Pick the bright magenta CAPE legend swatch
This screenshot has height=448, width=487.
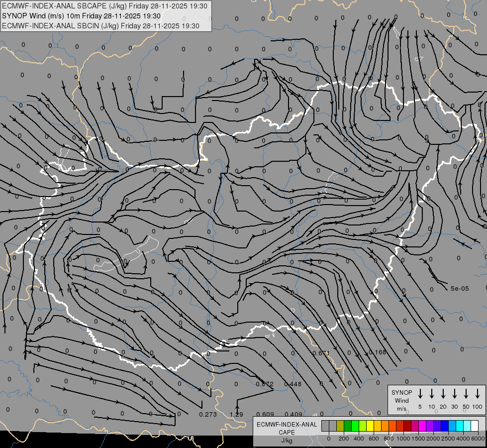click(x=422, y=426)
